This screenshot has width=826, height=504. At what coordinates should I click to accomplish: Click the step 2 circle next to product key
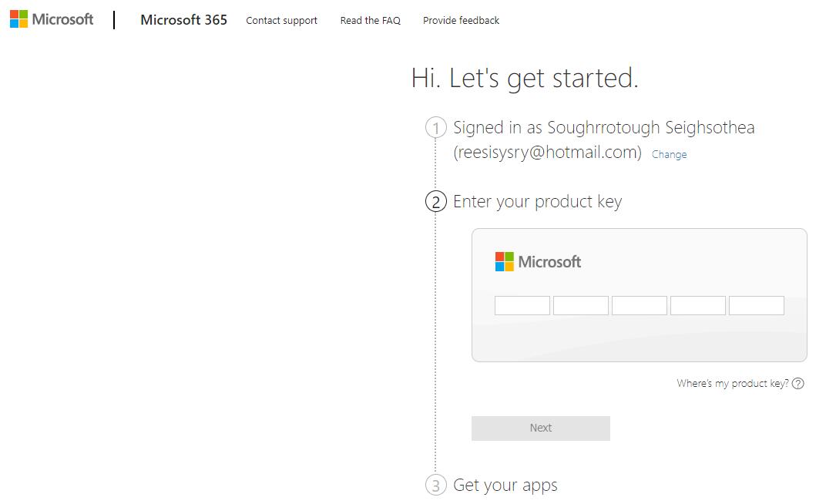pyautogui.click(x=436, y=201)
